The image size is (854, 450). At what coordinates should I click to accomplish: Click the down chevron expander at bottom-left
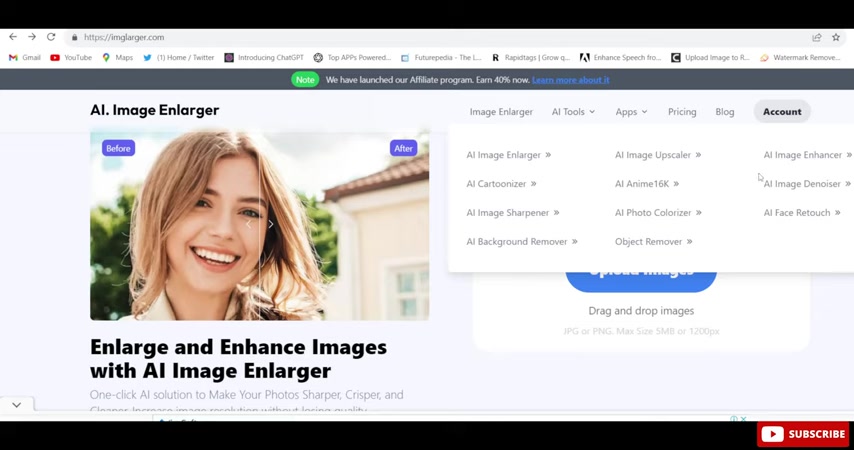coord(17,405)
